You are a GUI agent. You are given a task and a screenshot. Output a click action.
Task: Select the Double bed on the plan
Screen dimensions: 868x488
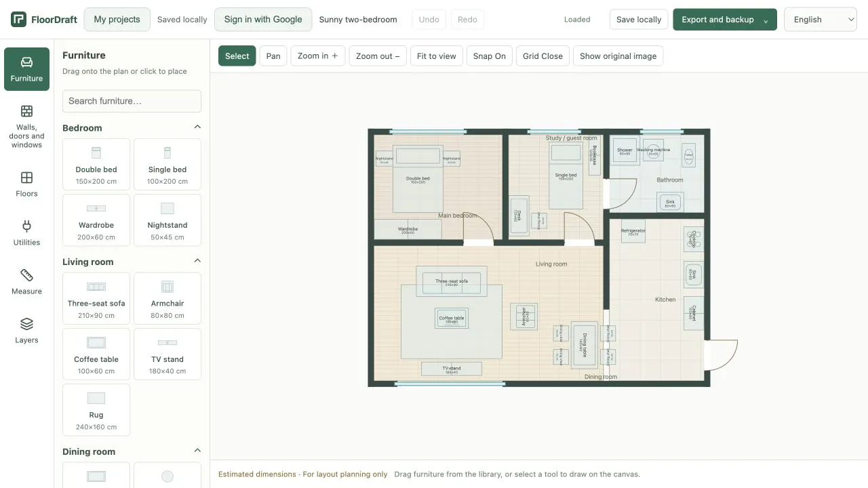(417, 180)
